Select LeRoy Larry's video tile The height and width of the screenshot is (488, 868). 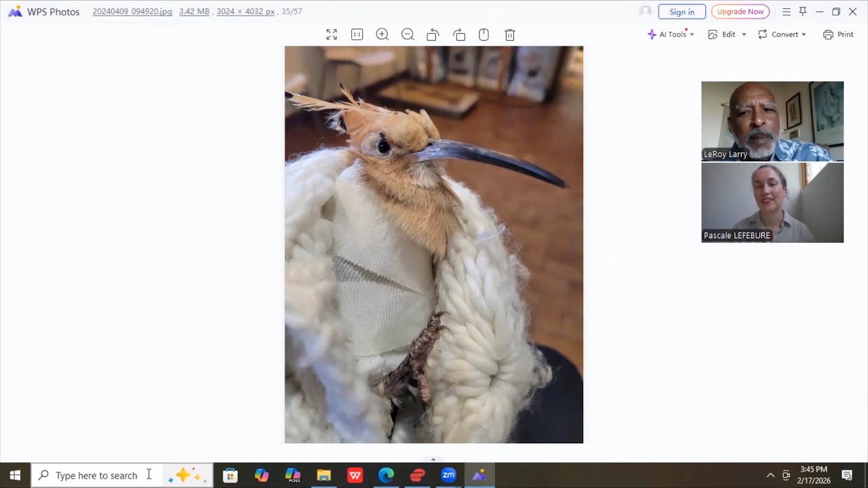(772, 121)
